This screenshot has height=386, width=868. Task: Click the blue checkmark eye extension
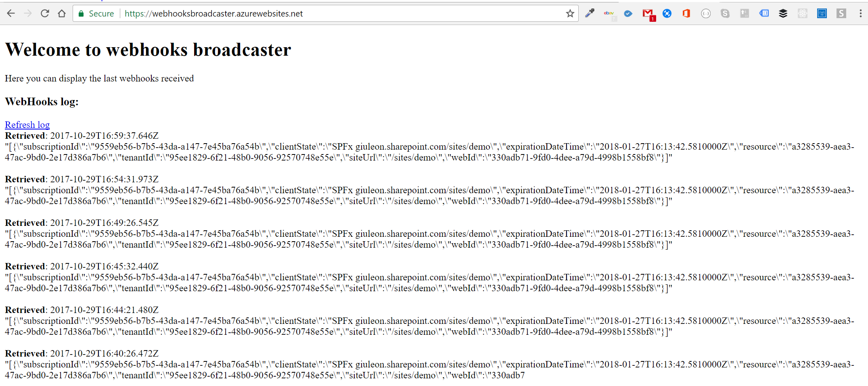(628, 14)
